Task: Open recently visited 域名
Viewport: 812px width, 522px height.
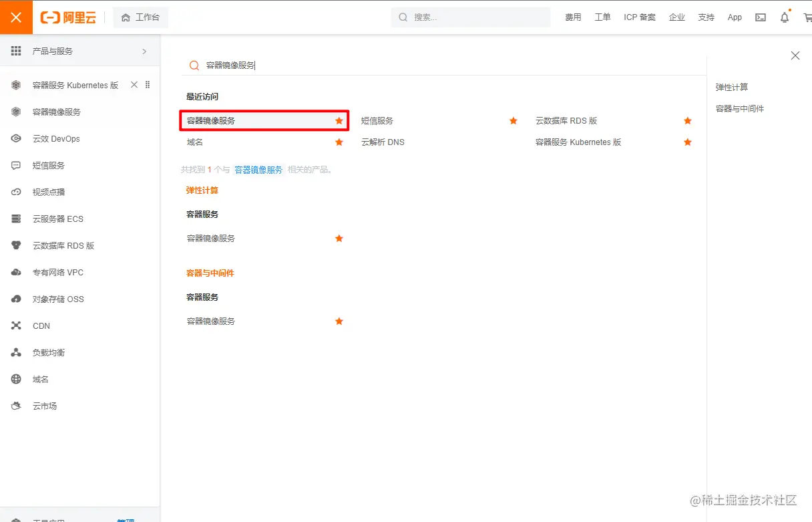Action: point(195,142)
